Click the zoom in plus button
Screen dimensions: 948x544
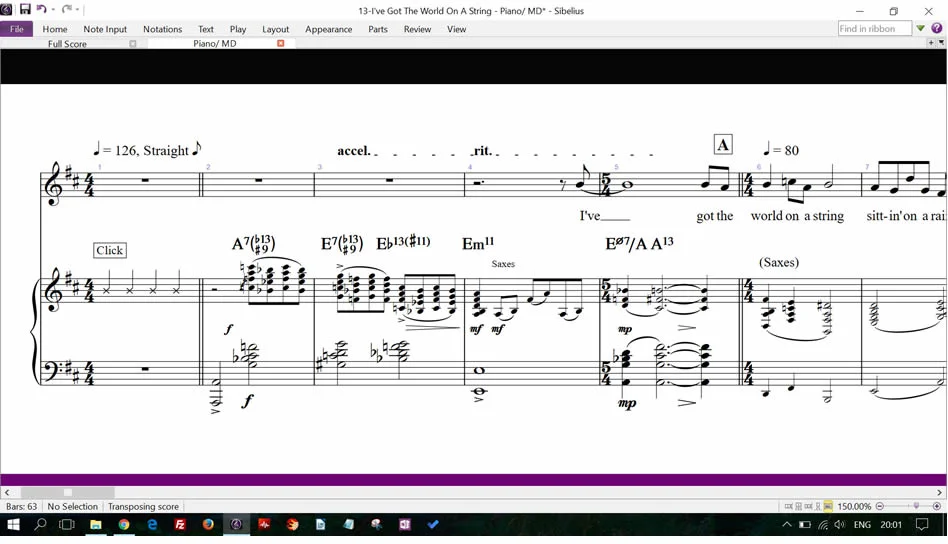coord(937,507)
